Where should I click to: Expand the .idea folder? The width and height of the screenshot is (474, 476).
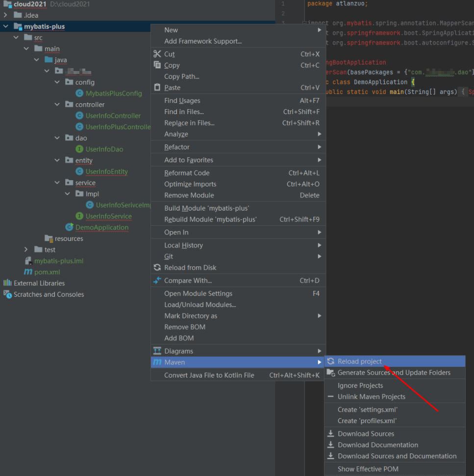6,15
